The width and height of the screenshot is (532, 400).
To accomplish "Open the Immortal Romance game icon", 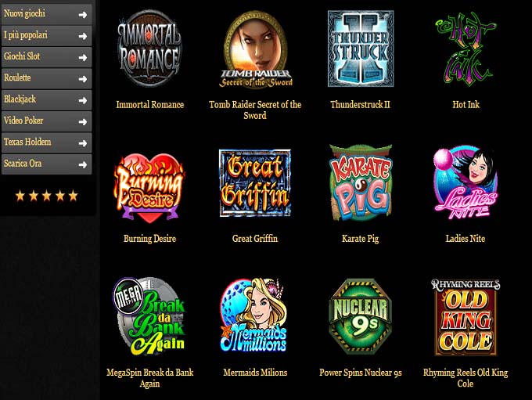I will click(149, 49).
